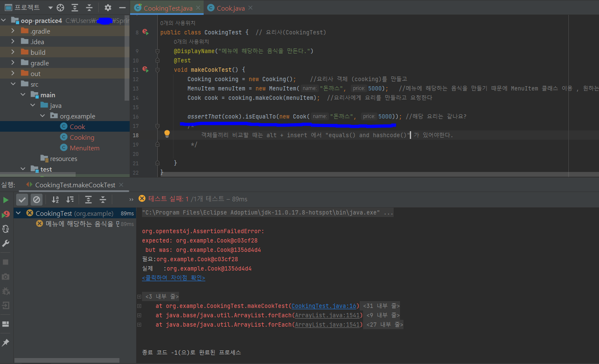The height and width of the screenshot is (364, 599).
Task: Collapse the src folder
Action: point(13,84)
